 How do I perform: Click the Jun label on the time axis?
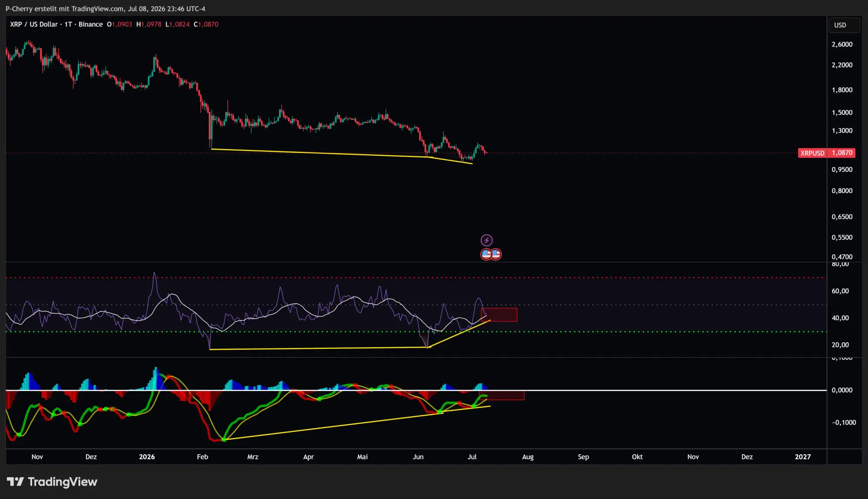(x=418, y=456)
